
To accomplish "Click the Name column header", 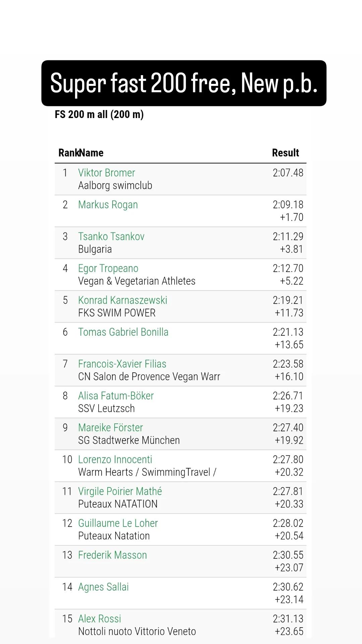I will pyautogui.click(x=92, y=153).
